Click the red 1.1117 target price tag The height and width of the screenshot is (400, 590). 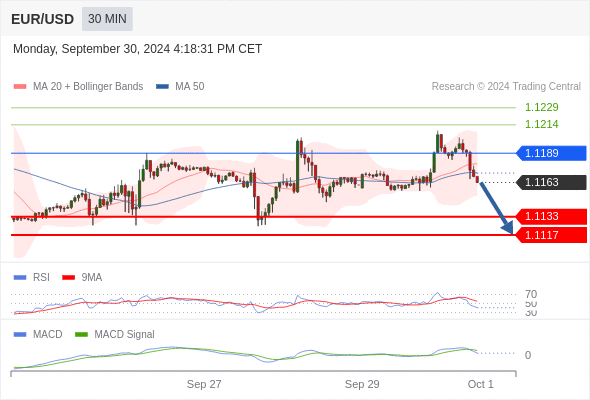click(551, 235)
